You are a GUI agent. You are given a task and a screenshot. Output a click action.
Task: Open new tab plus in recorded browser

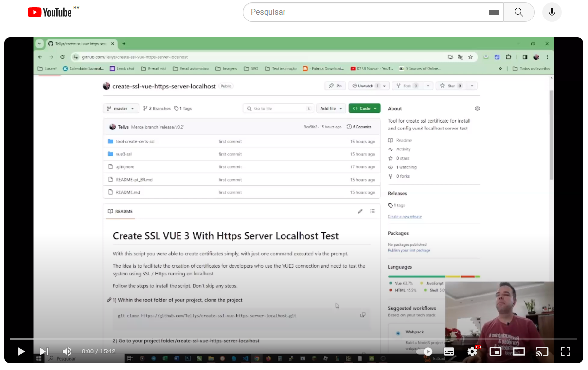pos(124,44)
